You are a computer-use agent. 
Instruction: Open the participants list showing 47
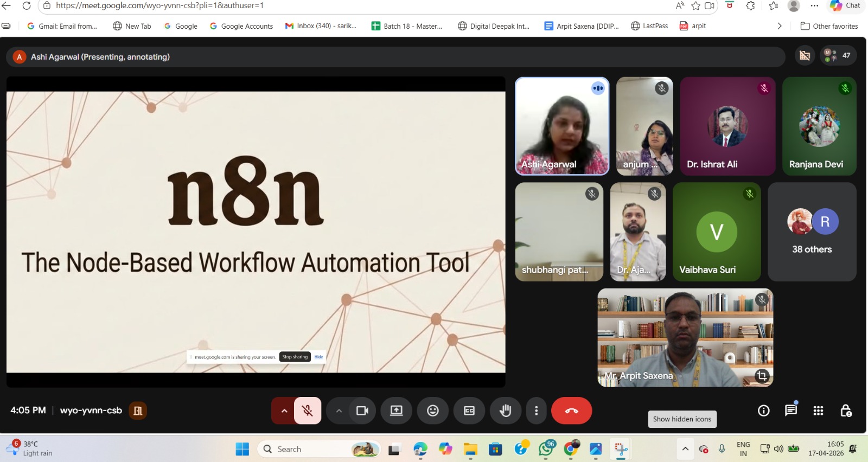pyautogui.click(x=838, y=55)
